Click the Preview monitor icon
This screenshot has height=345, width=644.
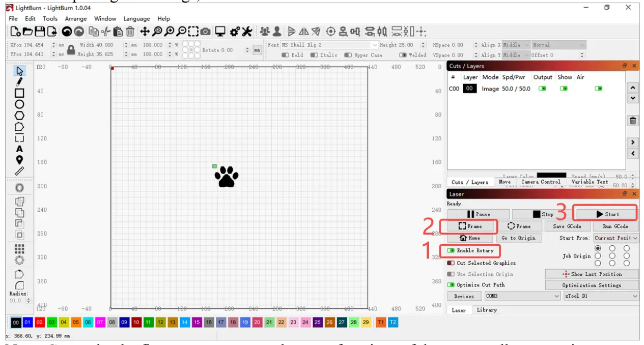(x=220, y=32)
